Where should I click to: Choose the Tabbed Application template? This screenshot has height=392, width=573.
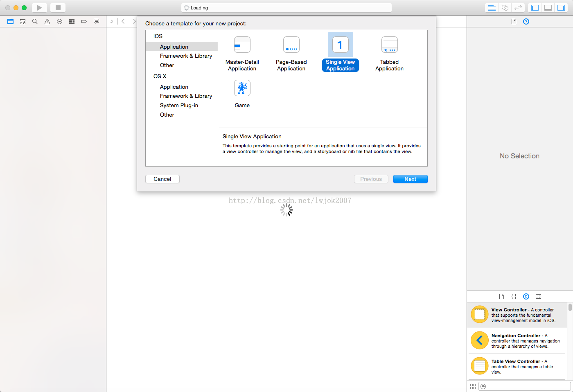390,54
